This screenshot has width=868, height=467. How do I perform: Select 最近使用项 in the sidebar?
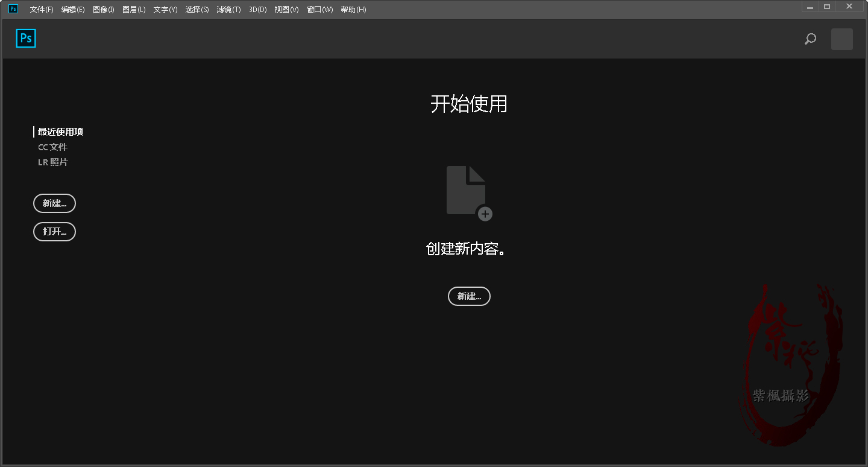pos(60,132)
